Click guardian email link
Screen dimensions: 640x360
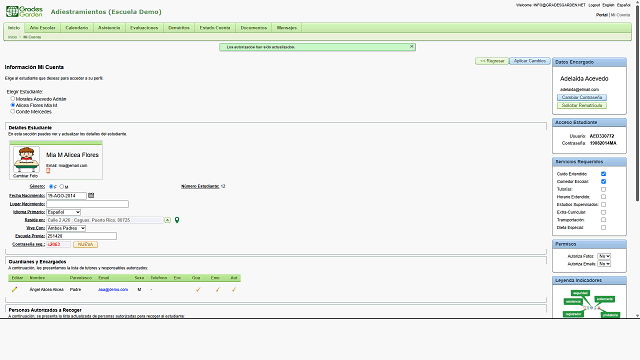113,289
